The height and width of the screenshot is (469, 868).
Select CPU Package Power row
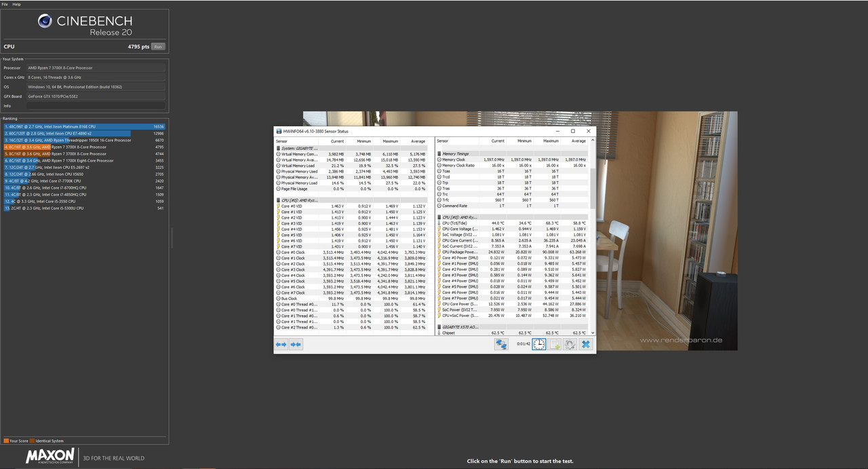(513, 252)
